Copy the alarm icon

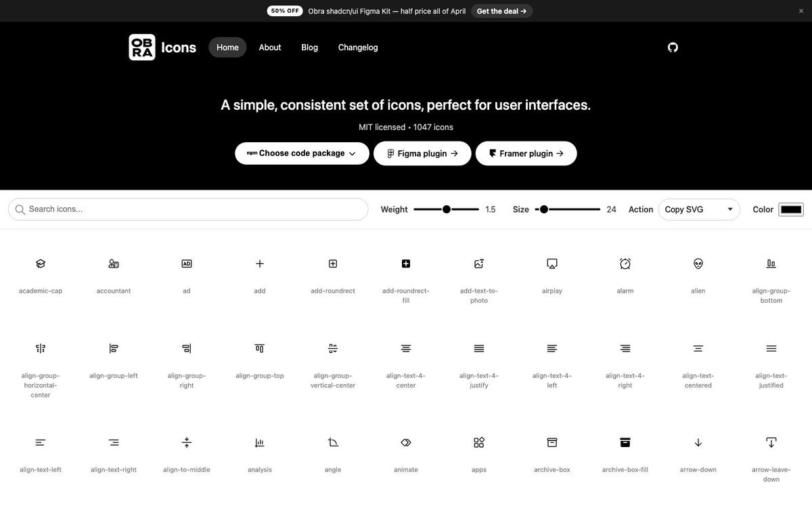[625, 263]
